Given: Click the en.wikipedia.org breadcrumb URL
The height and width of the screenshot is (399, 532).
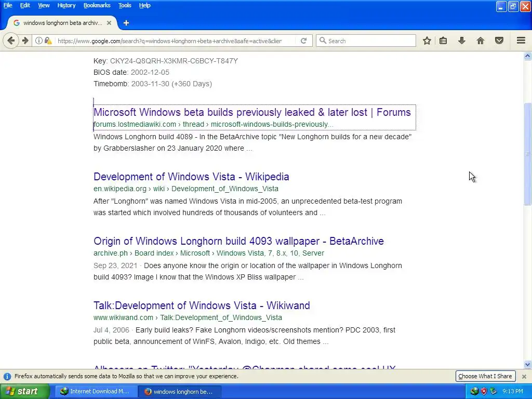Looking at the screenshot, I should 186,189.
